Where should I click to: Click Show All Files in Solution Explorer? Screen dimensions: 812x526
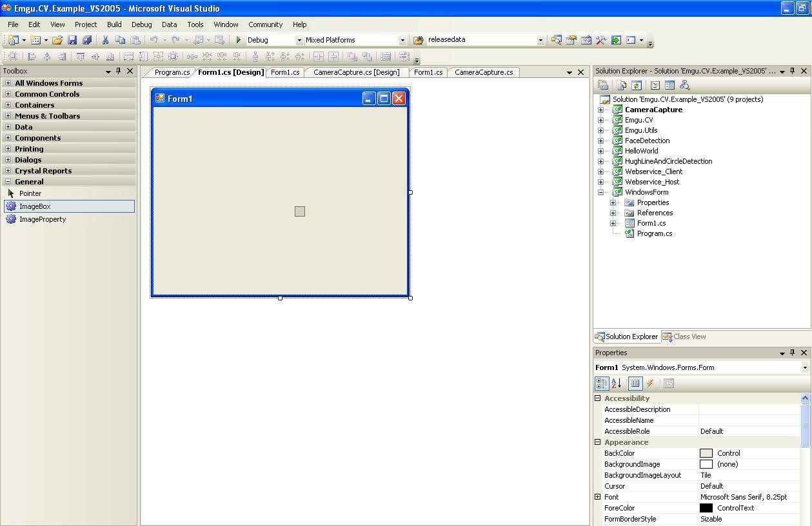click(622, 85)
